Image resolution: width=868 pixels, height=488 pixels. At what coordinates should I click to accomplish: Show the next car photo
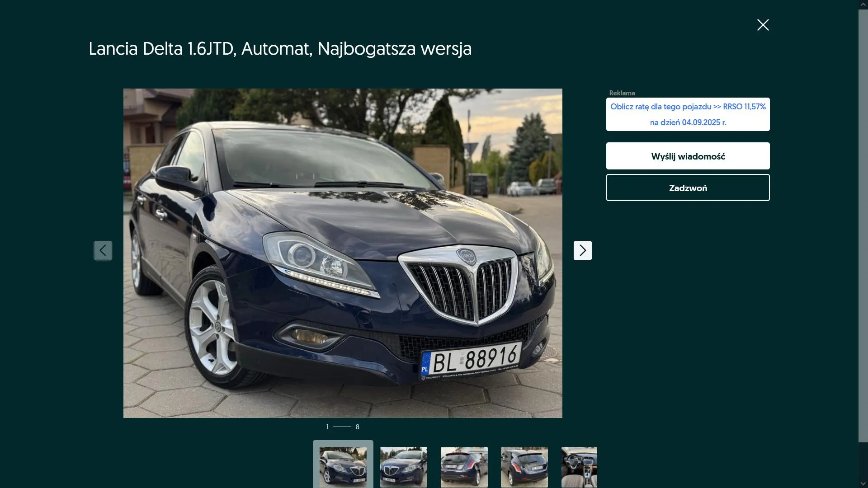pos(582,250)
